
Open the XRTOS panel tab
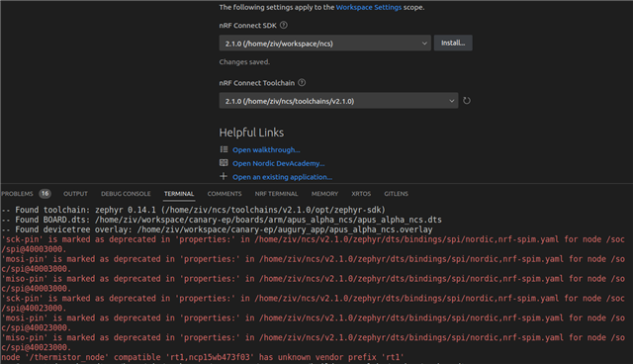[361, 194]
